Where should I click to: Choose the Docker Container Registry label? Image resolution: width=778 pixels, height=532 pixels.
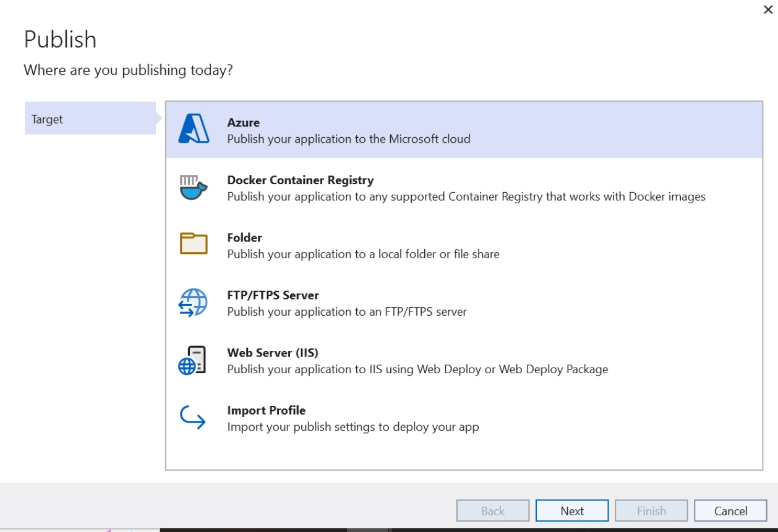(x=300, y=180)
